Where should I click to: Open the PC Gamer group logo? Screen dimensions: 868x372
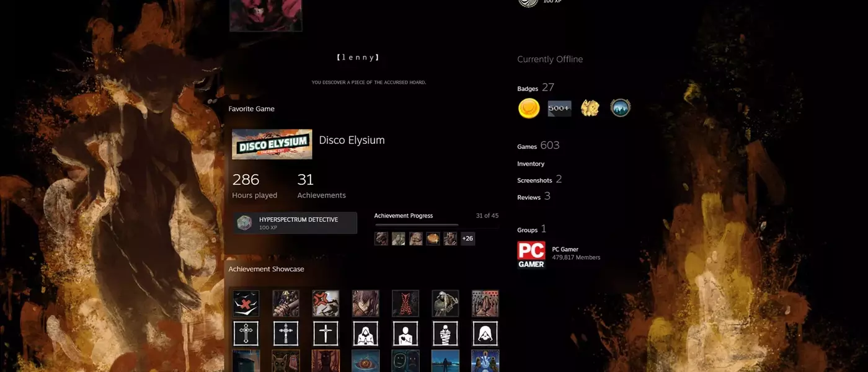tap(531, 255)
